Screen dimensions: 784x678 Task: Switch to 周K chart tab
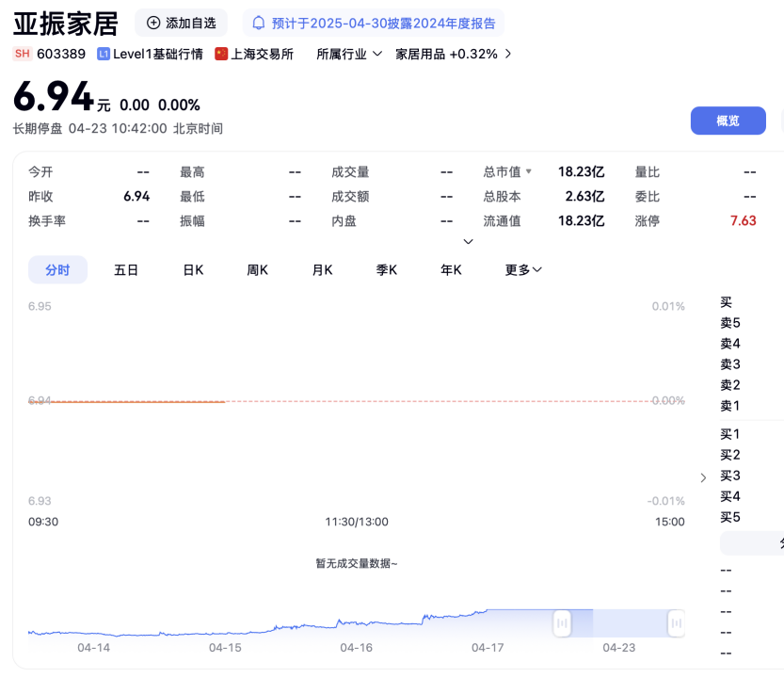pos(258,270)
